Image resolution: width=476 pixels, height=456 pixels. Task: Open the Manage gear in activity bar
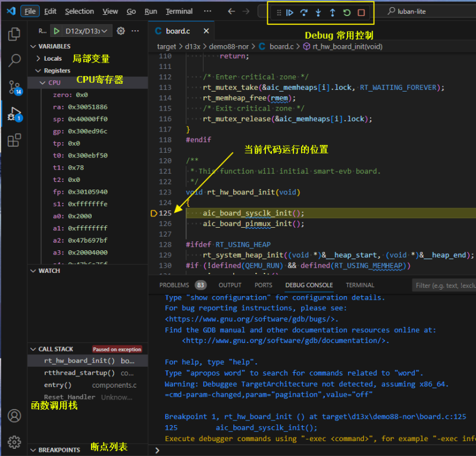(x=14, y=442)
